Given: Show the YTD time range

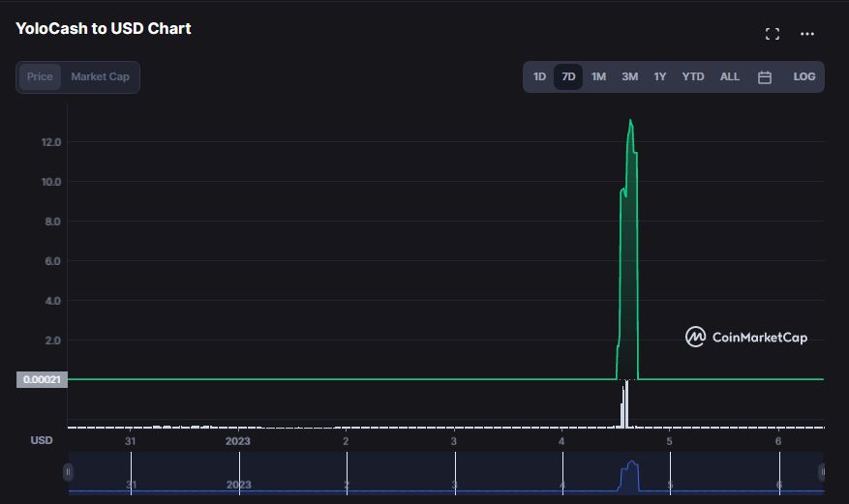Looking at the screenshot, I should 693,76.
